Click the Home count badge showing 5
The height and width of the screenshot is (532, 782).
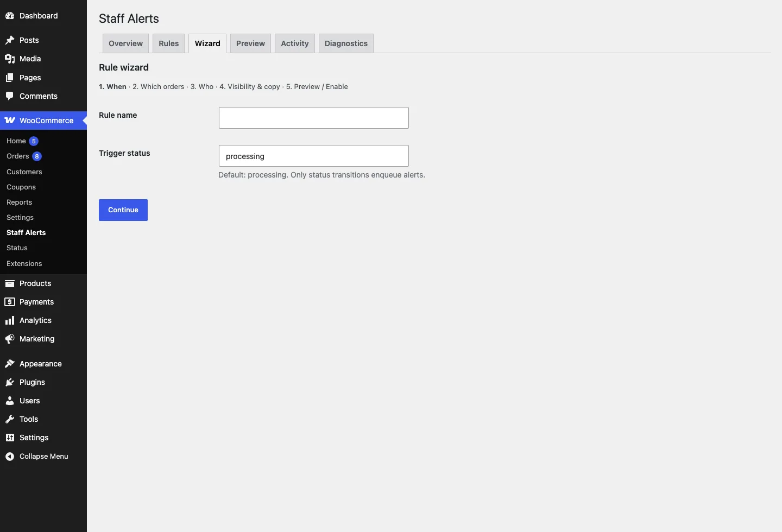point(34,141)
